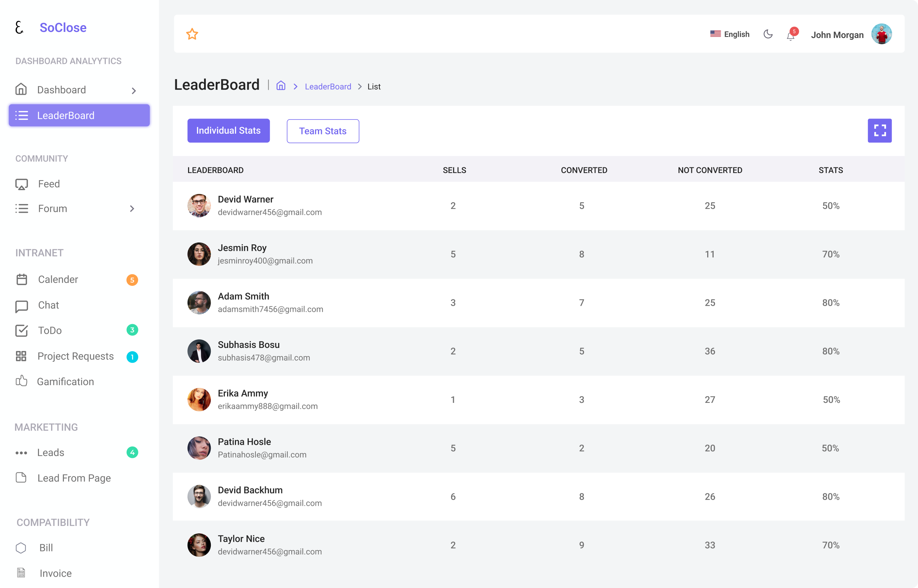918x588 pixels.
Task: Click the Patina Hosle name
Action: click(x=244, y=442)
